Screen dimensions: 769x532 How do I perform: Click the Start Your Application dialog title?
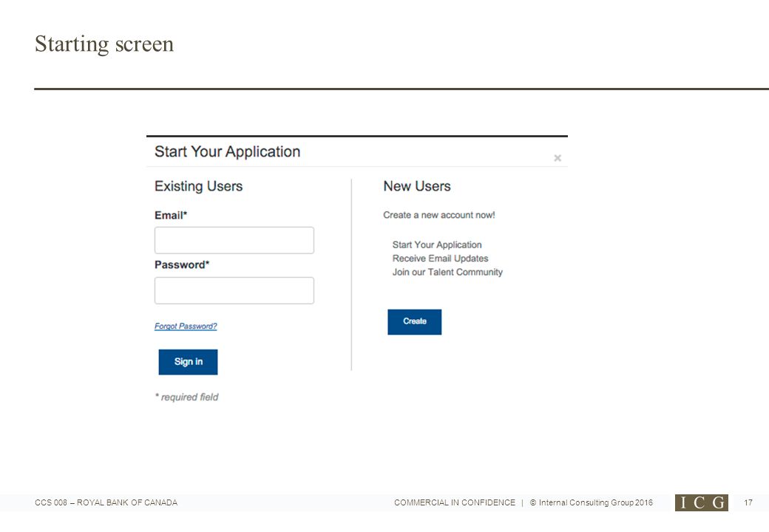228,152
